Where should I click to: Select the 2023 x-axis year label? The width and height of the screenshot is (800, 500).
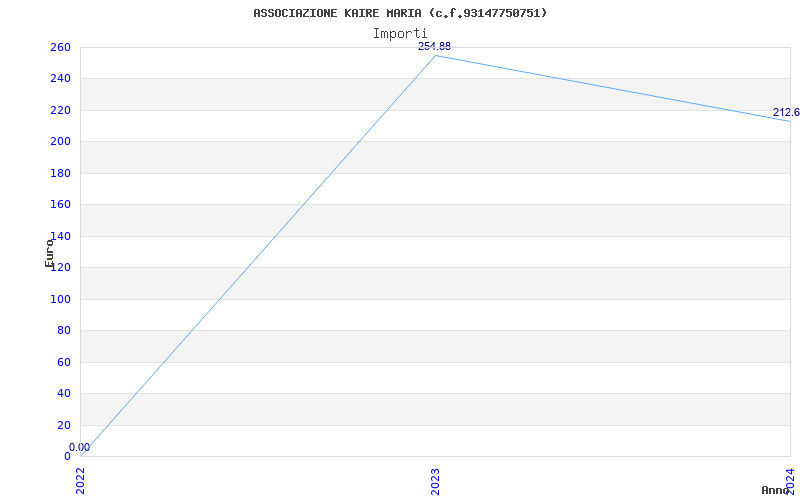(x=435, y=481)
